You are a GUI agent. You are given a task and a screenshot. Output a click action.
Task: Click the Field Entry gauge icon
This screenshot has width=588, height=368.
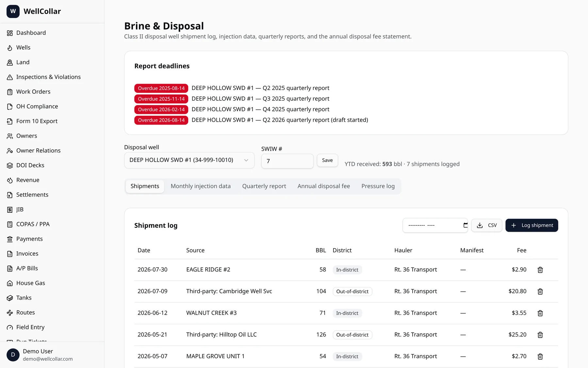10,327
